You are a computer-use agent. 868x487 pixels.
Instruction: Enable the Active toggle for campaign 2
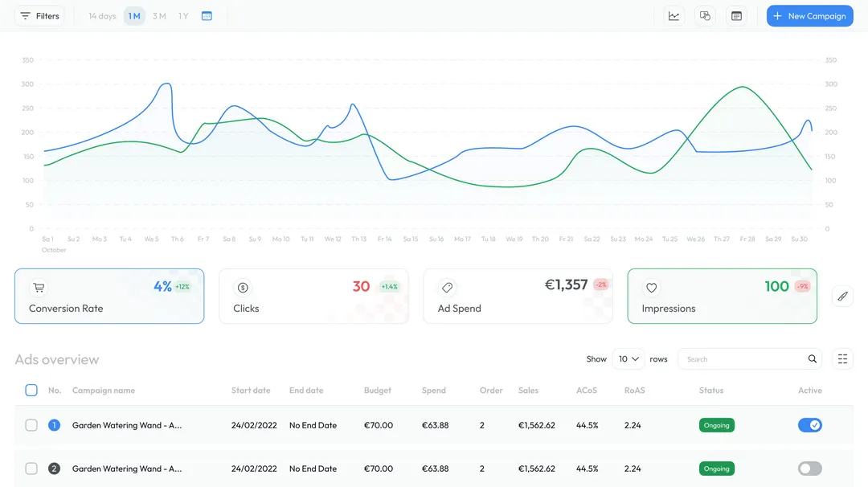point(809,469)
